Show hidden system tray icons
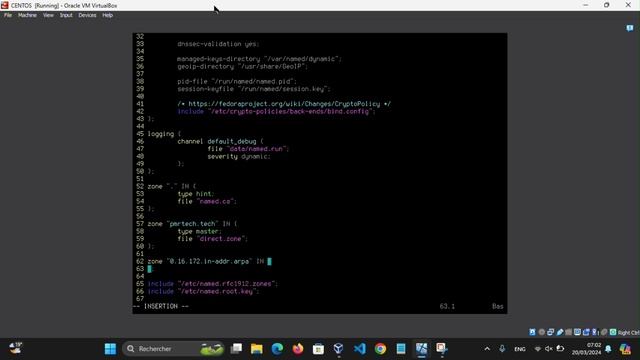The width and height of the screenshot is (640, 360). 487,349
